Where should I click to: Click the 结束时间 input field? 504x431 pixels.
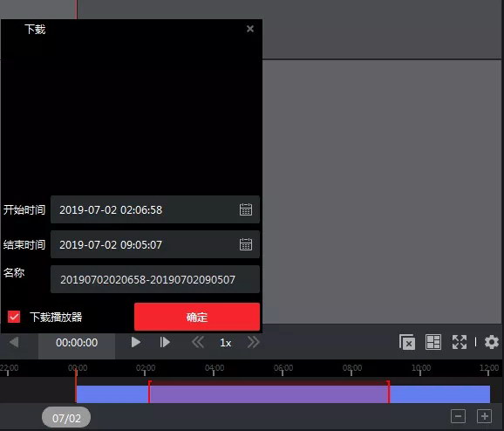tap(155, 244)
